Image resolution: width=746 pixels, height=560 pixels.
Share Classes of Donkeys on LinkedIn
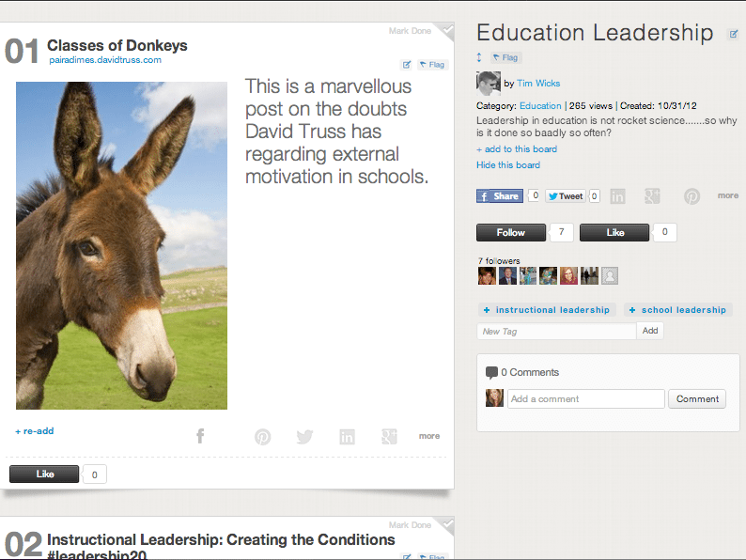point(347,436)
